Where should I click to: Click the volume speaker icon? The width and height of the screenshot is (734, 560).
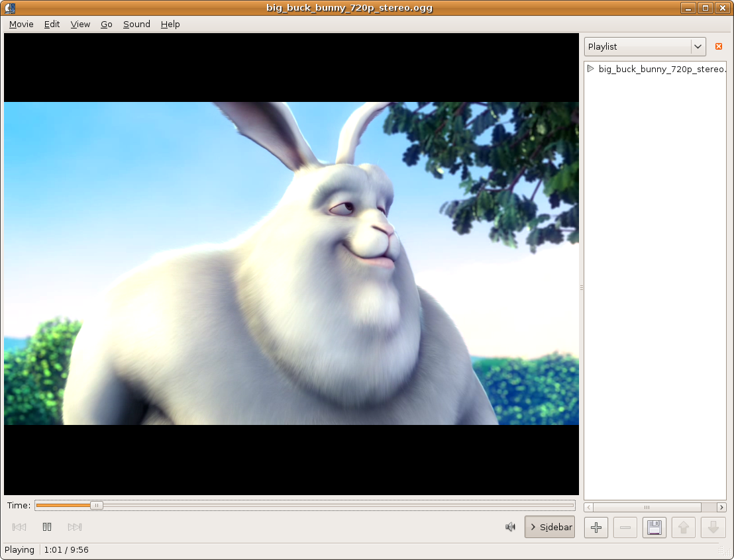(x=510, y=528)
